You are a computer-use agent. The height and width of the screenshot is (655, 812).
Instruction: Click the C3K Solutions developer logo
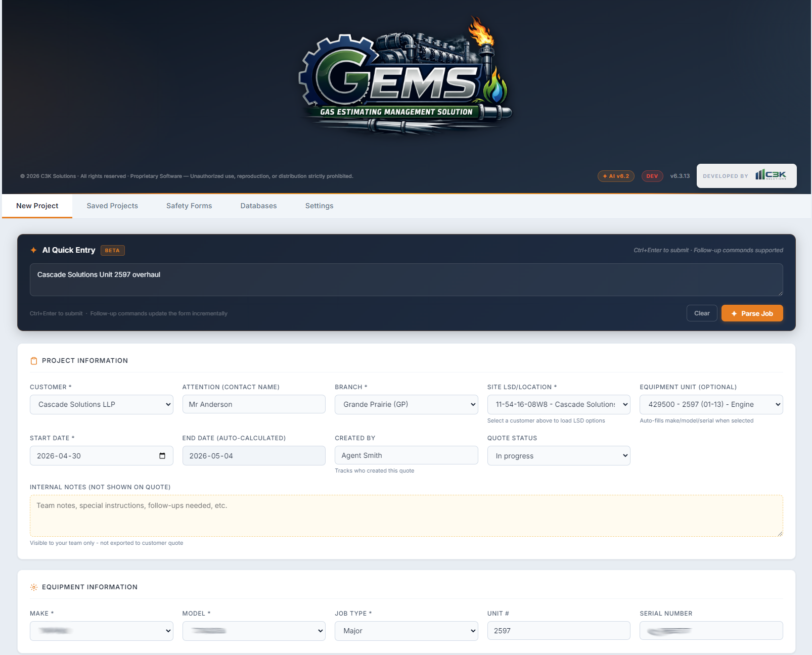pyautogui.click(x=771, y=175)
